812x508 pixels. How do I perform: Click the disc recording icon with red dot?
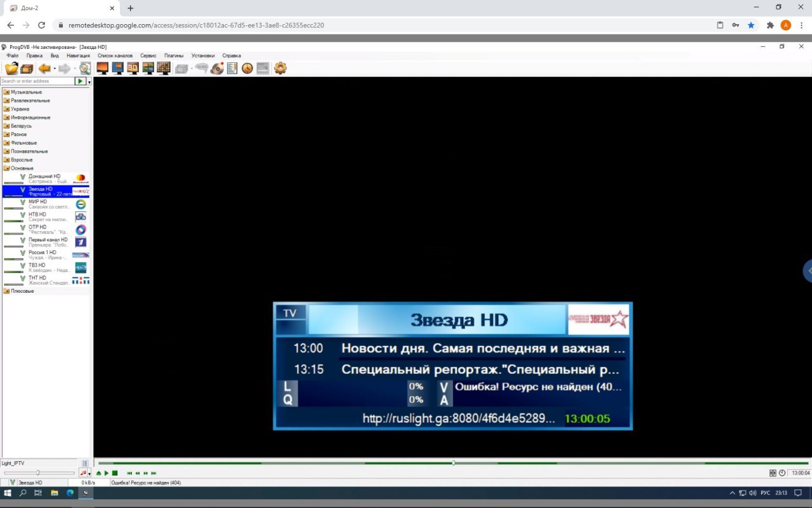(218, 69)
